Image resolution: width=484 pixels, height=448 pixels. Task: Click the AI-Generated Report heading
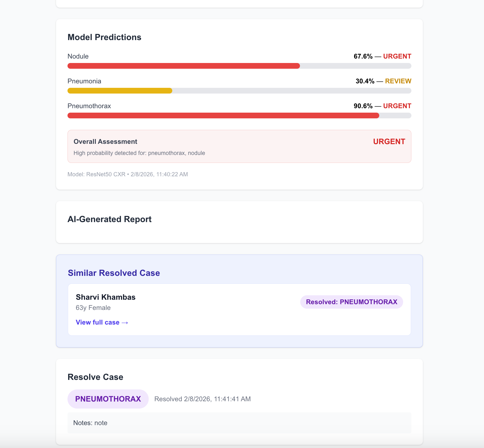[110, 219]
